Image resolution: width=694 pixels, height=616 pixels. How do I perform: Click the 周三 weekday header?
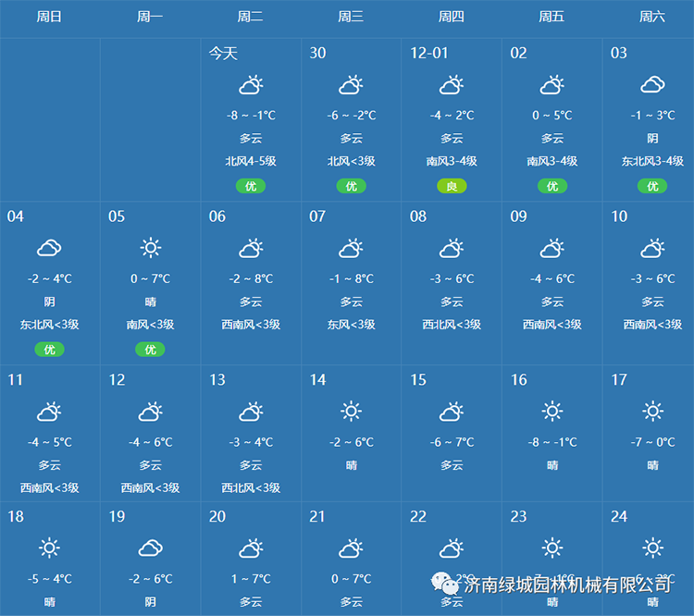(351, 17)
